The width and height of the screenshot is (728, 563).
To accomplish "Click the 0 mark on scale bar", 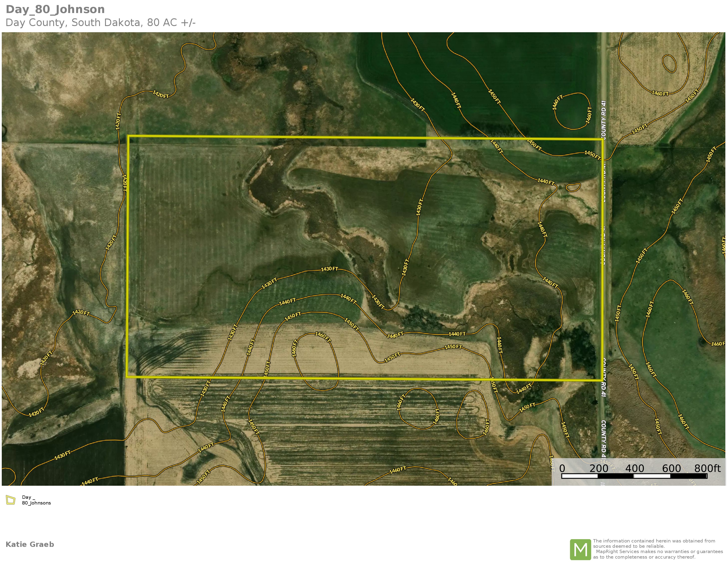I will (x=562, y=469).
